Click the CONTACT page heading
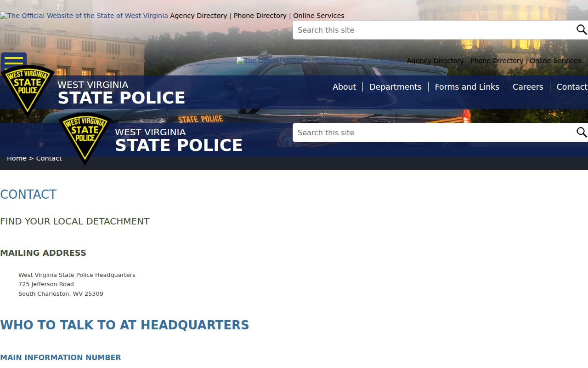Image resolution: width=588 pixels, height=368 pixels. coord(28,195)
